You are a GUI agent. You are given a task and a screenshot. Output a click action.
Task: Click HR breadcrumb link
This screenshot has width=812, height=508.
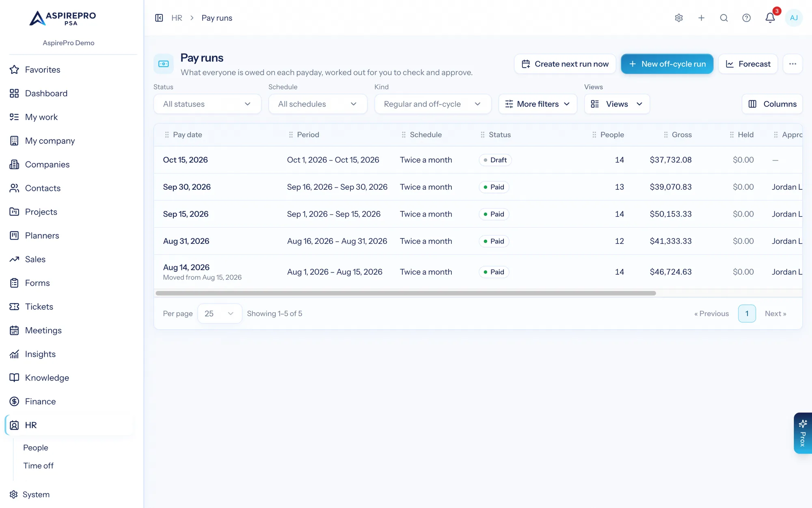[177, 18]
